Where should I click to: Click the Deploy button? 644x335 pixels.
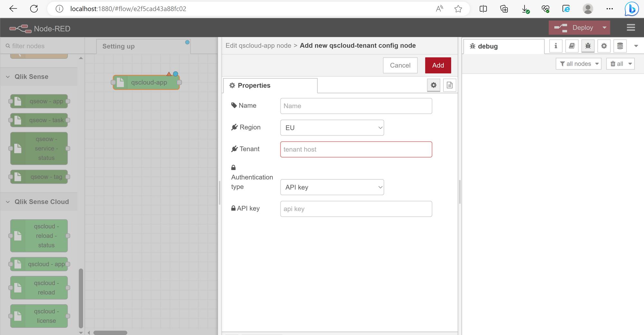574,28
